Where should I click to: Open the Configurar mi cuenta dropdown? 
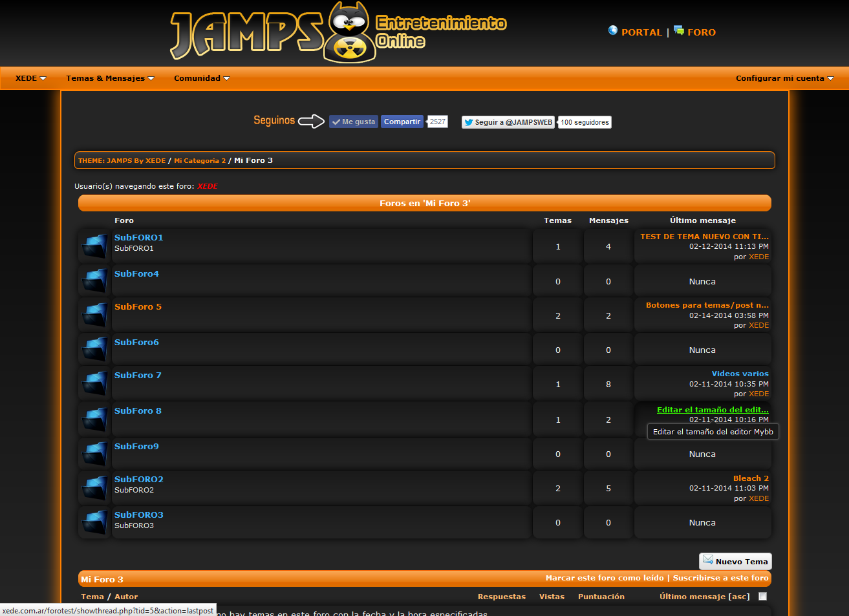(x=784, y=78)
